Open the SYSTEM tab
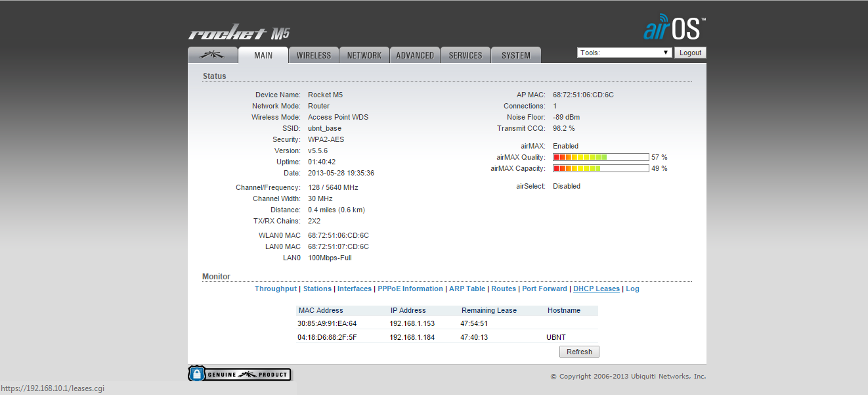Image resolution: width=868 pixels, height=395 pixels. point(516,55)
